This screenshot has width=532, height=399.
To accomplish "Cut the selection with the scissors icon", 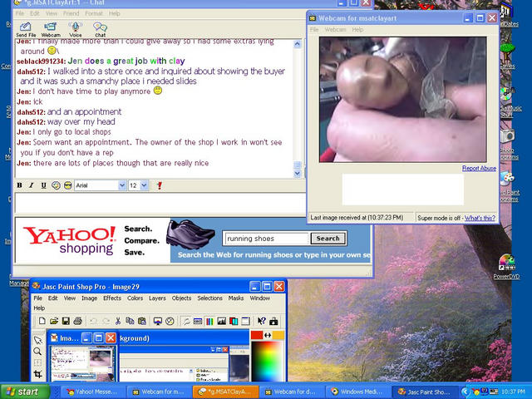I will coord(118,321).
